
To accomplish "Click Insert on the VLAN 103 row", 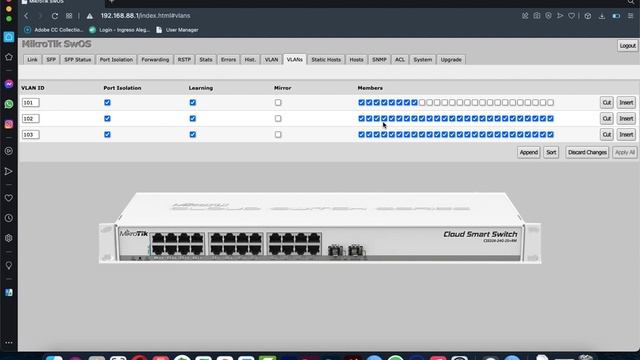I will pyautogui.click(x=626, y=134).
